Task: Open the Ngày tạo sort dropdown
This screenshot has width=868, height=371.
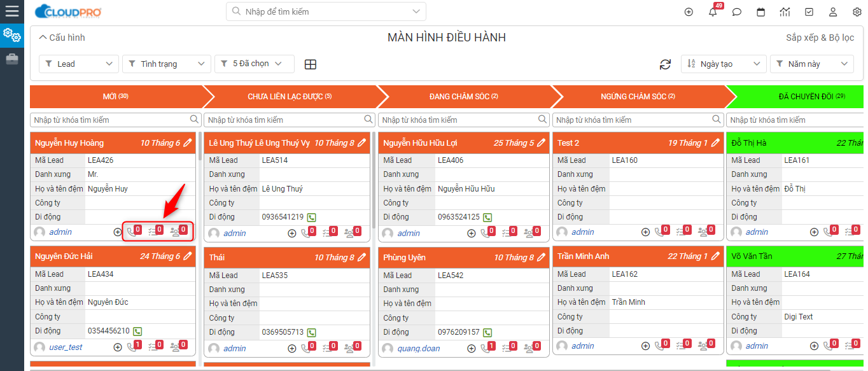Action: click(x=723, y=64)
